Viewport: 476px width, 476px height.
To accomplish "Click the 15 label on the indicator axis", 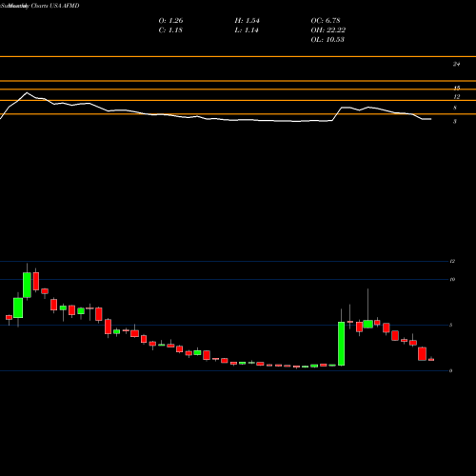I will pyautogui.click(x=457, y=88).
